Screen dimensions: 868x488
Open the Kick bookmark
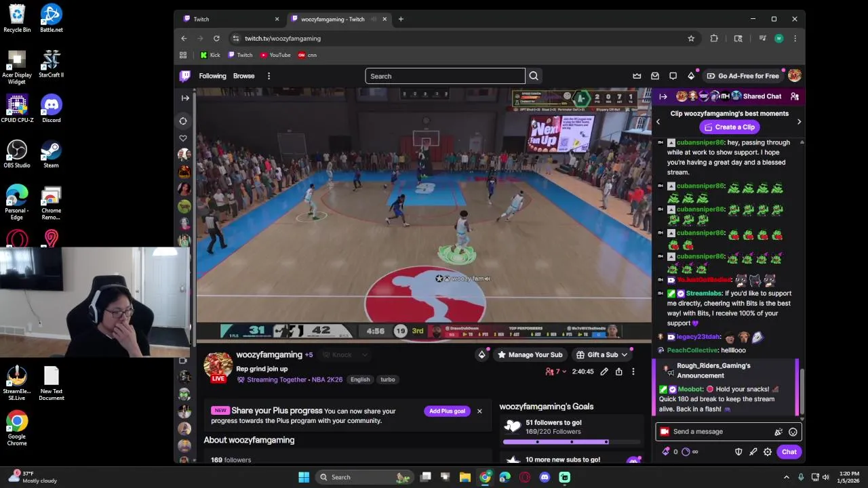tap(210, 55)
